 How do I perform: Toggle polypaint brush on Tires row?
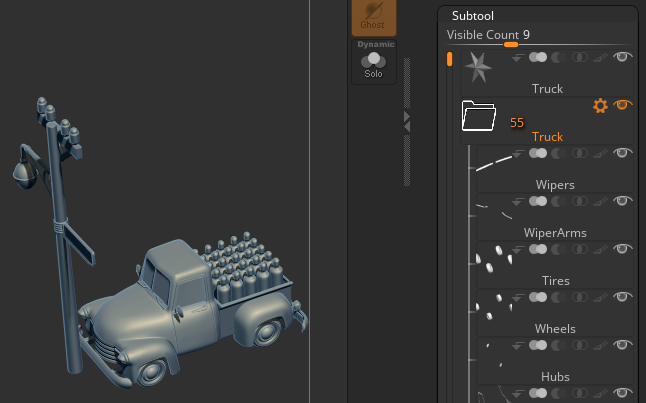pyautogui.click(x=601, y=250)
